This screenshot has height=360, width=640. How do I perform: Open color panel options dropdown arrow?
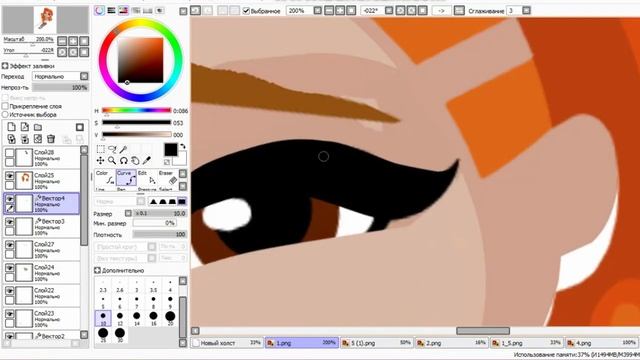[183, 11]
